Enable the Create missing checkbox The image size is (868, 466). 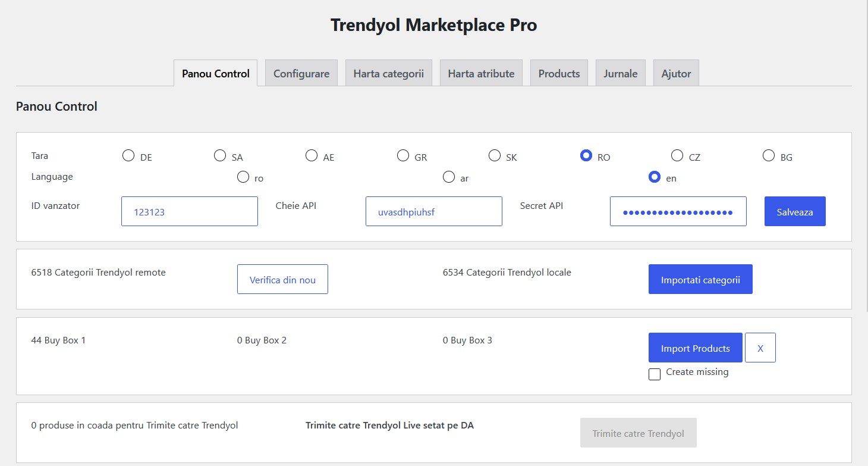tap(655, 374)
